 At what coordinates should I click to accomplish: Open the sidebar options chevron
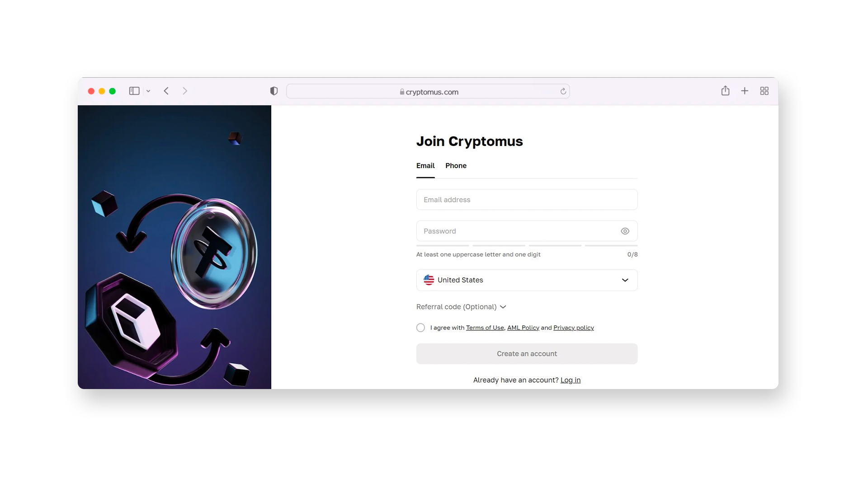148,91
